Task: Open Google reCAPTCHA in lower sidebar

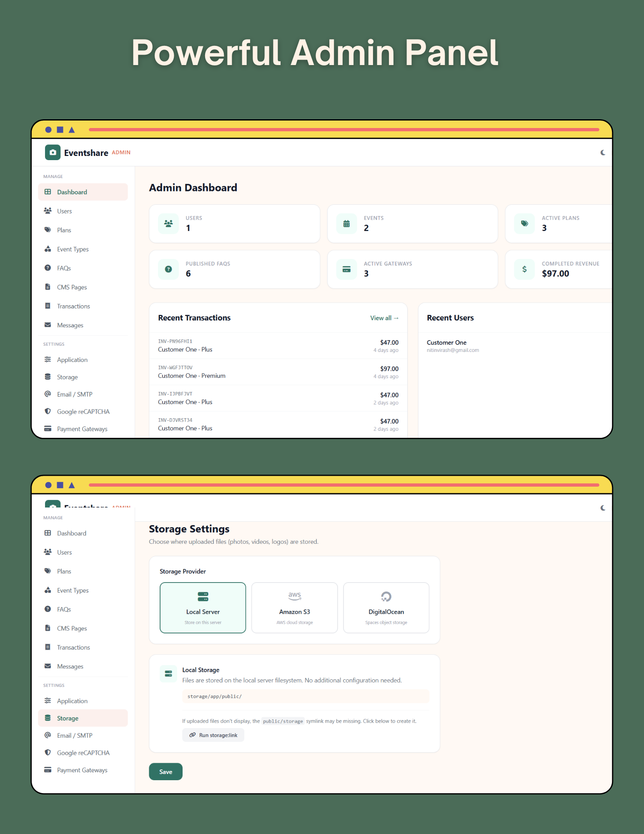Action: pyautogui.click(x=83, y=753)
